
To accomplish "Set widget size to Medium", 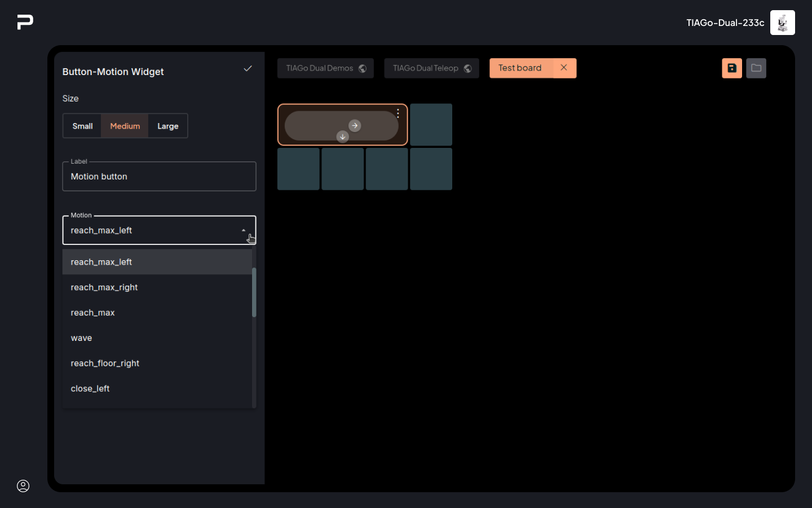I will tap(125, 126).
